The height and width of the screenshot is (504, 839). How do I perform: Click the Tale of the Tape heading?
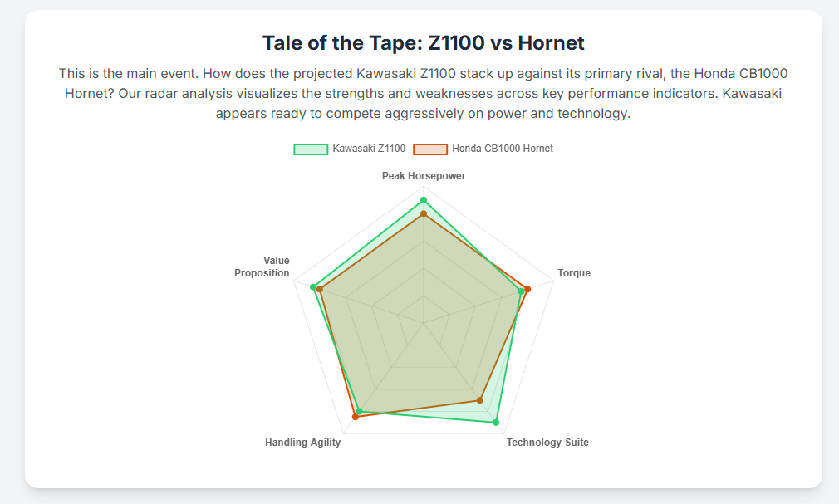424,43
